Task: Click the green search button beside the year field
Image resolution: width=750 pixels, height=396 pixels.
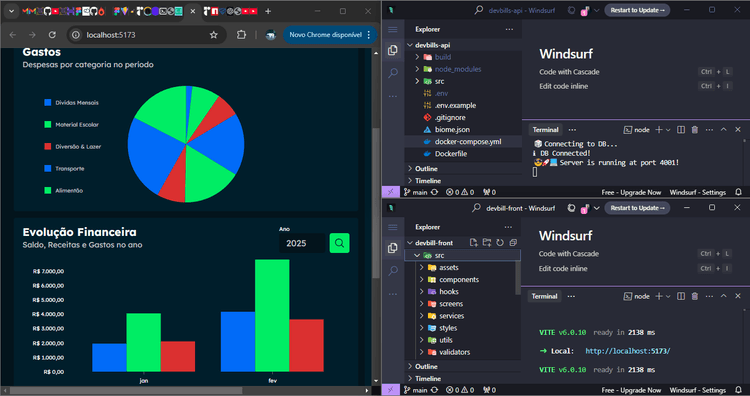Action: [339, 243]
